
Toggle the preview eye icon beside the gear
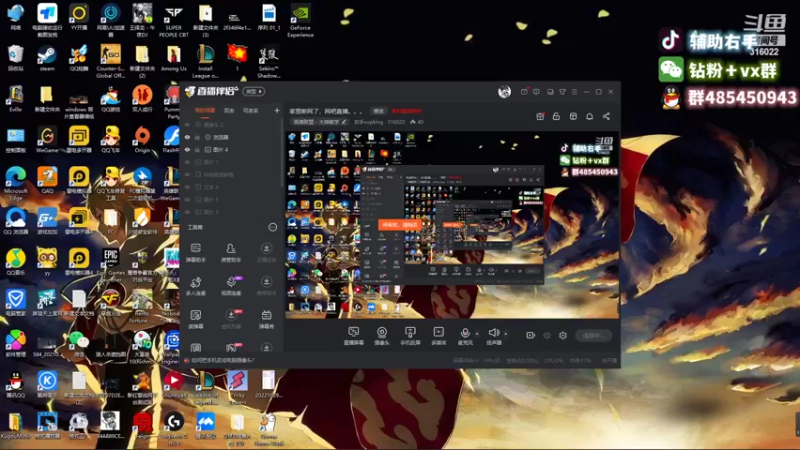point(547,335)
